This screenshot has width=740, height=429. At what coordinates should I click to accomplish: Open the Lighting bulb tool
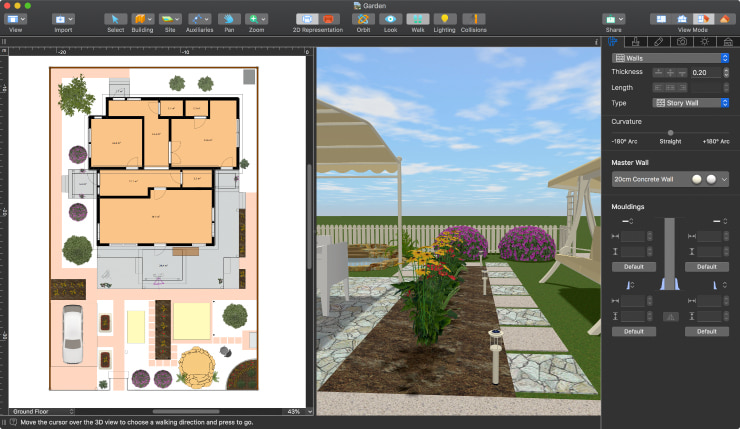[x=444, y=19]
